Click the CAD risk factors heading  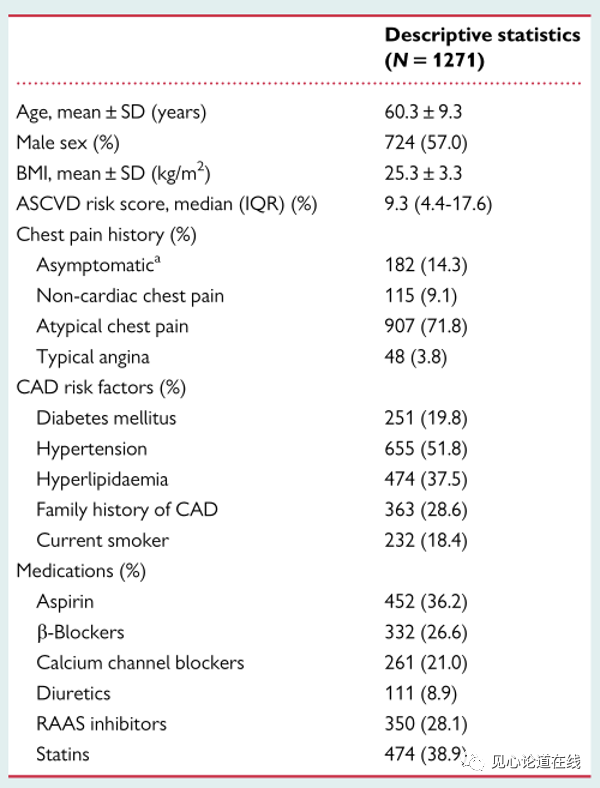101,387
